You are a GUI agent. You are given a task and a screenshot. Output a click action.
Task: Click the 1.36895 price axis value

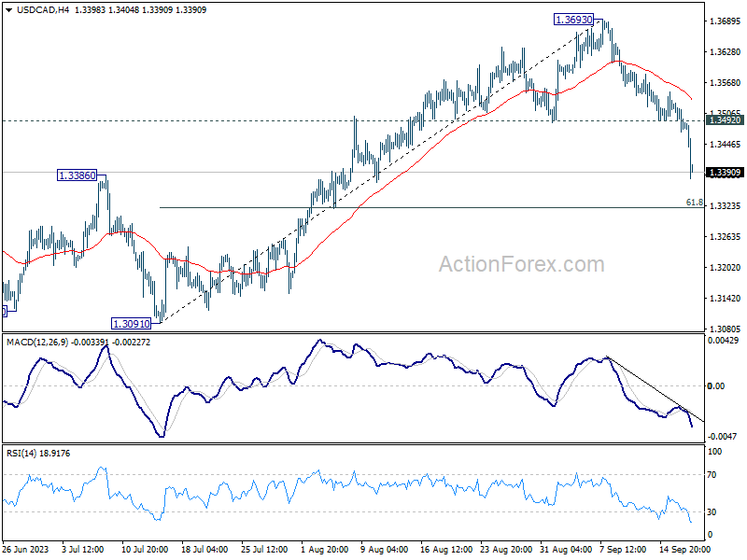[x=726, y=21]
